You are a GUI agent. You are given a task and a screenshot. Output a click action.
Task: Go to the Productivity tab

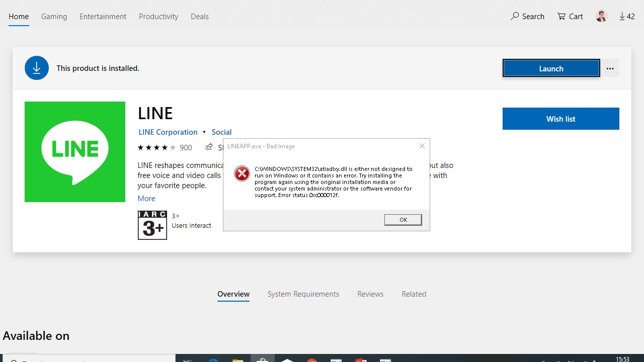pos(158,16)
